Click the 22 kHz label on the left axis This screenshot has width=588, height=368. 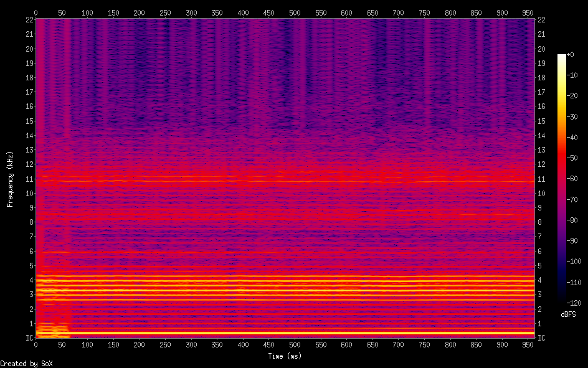click(x=29, y=19)
